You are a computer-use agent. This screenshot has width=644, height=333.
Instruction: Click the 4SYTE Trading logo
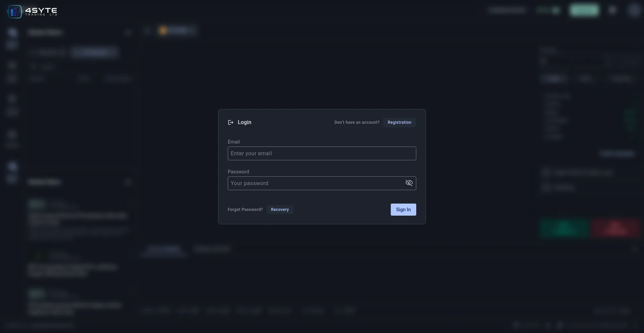[x=32, y=11]
